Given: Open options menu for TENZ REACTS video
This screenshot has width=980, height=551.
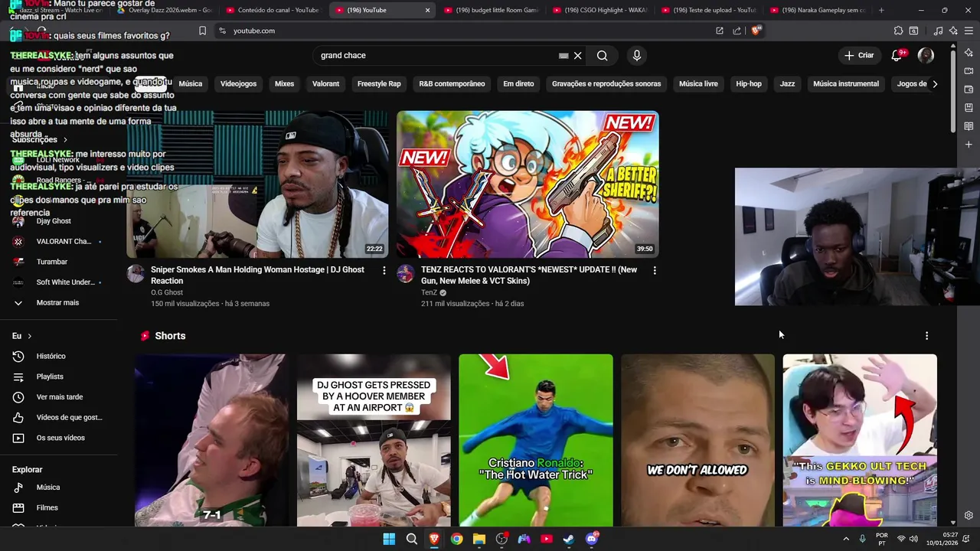Looking at the screenshot, I should pyautogui.click(x=655, y=270).
